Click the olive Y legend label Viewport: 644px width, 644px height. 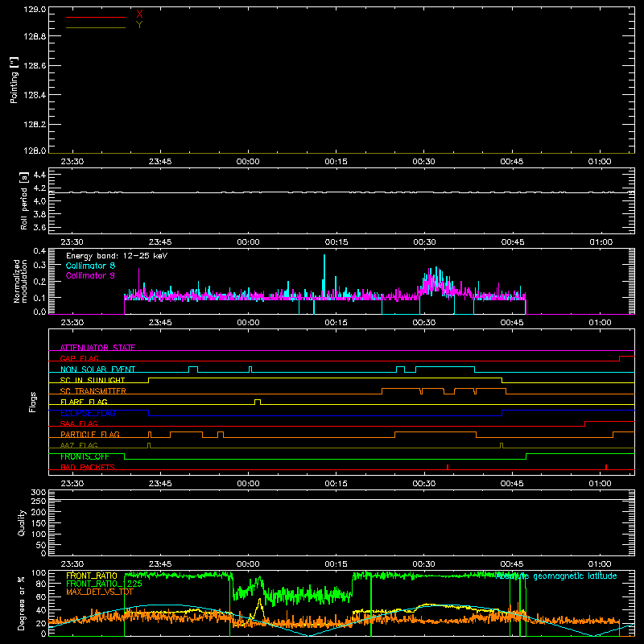pyautogui.click(x=139, y=25)
